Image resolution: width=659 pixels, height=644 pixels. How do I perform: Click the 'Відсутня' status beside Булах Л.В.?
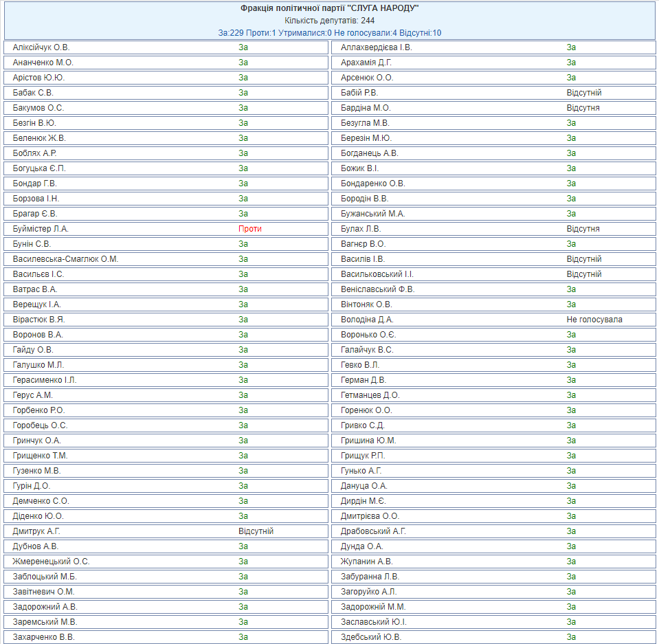583,229
